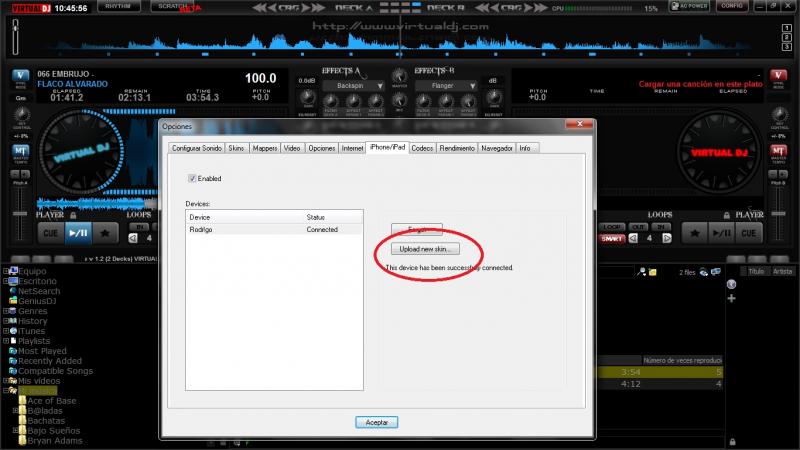Open the Codecs tab

pyautogui.click(x=422, y=148)
